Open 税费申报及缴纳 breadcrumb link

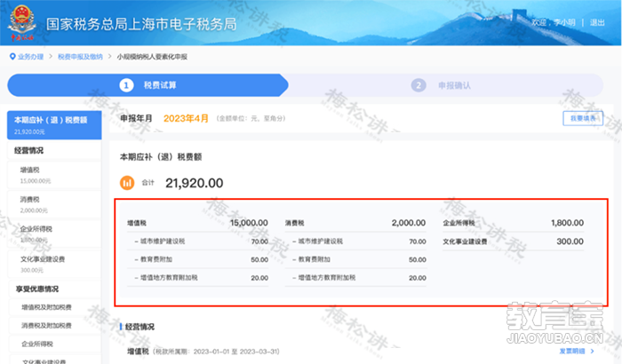(80, 57)
